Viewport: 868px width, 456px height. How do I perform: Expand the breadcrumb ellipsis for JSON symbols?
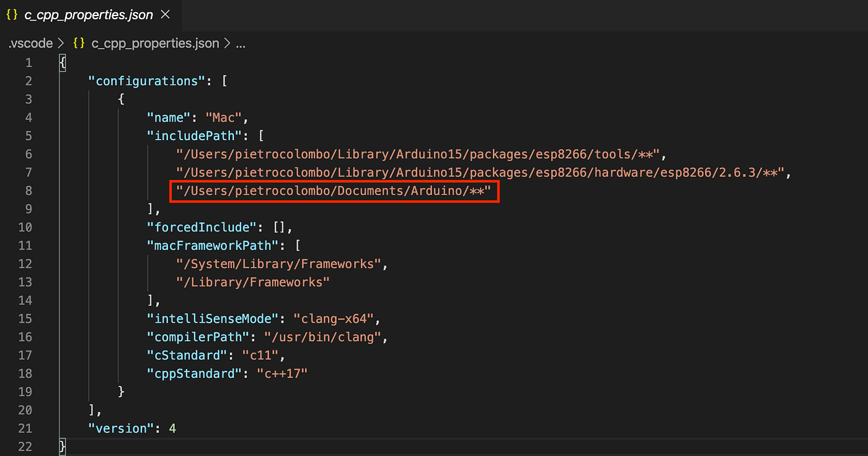point(239,43)
